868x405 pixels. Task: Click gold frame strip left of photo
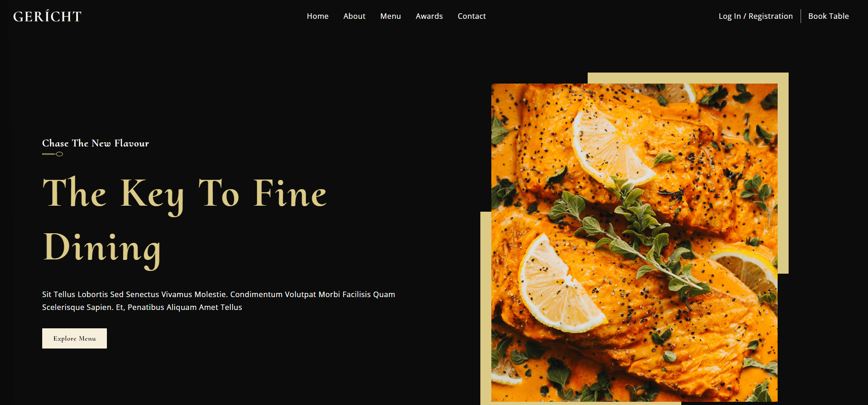(486, 308)
